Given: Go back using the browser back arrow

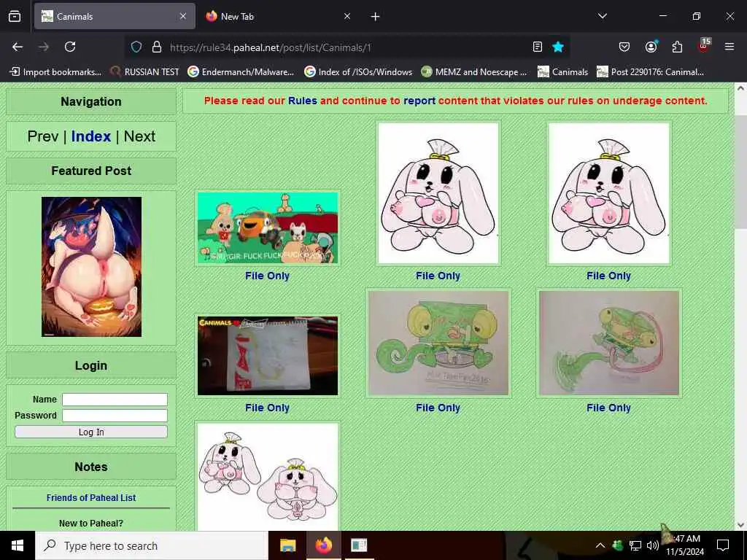Looking at the screenshot, I should point(18,47).
